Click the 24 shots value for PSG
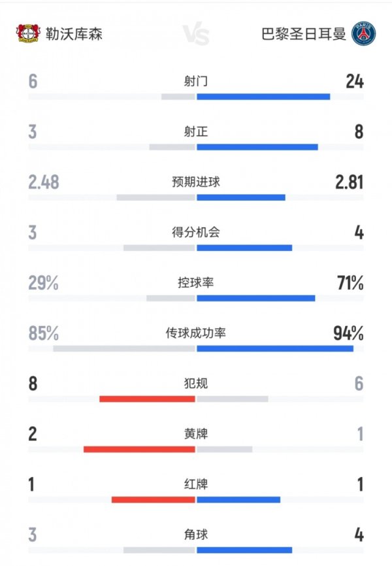The width and height of the screenshot is (392, 566). point(355,82)
